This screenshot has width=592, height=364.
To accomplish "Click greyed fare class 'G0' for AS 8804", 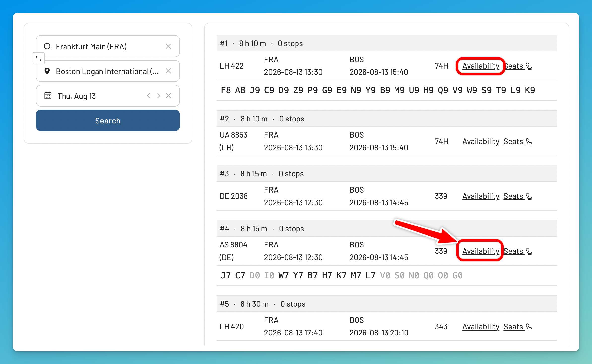I will point(458,275).
